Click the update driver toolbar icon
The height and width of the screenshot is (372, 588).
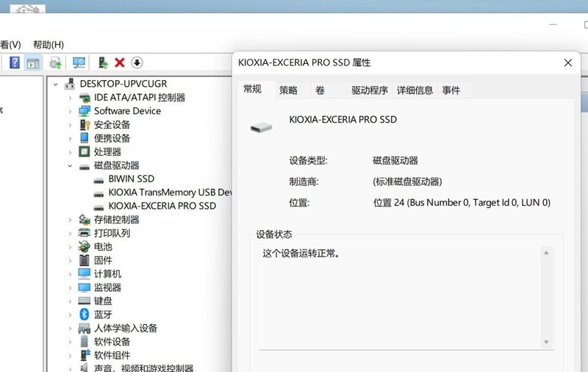click(x=56, y=62)
